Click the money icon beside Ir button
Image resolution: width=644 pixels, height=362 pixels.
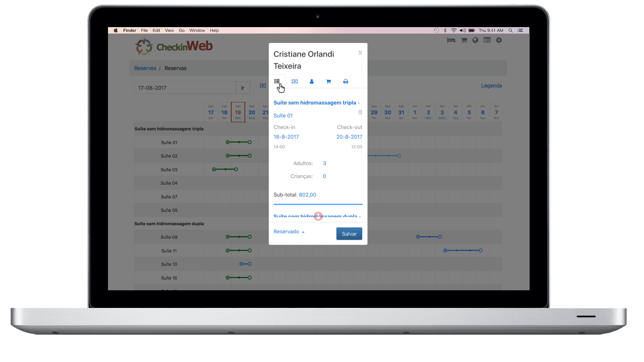point(263,86)
